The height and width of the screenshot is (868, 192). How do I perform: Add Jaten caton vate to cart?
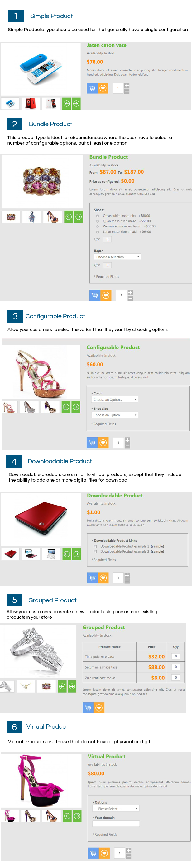(92, 88)
